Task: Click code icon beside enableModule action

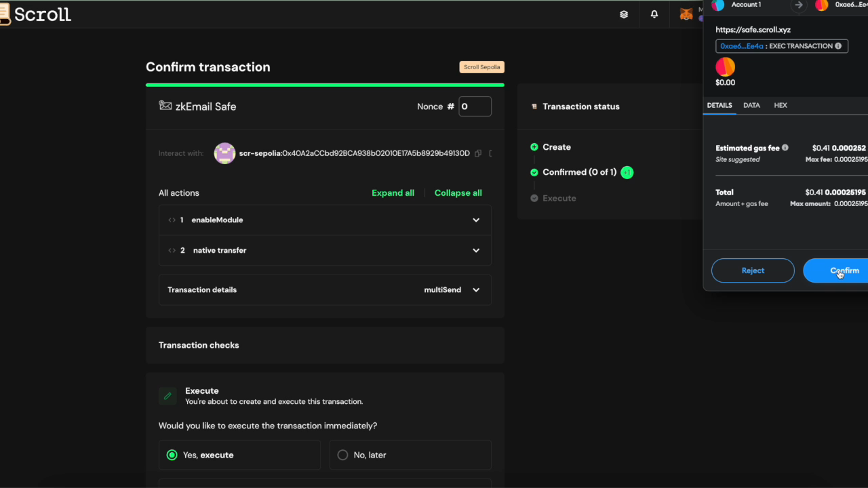Action: [172, 220]
